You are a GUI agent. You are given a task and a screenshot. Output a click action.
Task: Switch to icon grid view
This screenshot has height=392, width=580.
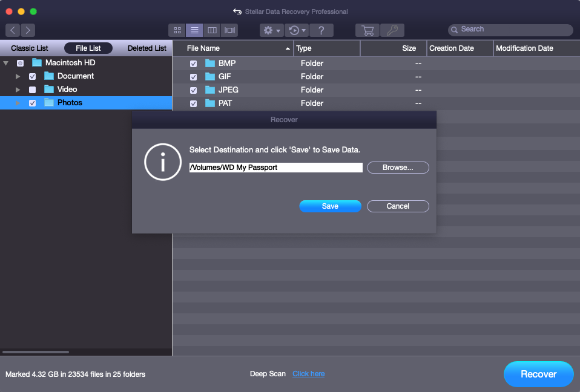(177, 30)
